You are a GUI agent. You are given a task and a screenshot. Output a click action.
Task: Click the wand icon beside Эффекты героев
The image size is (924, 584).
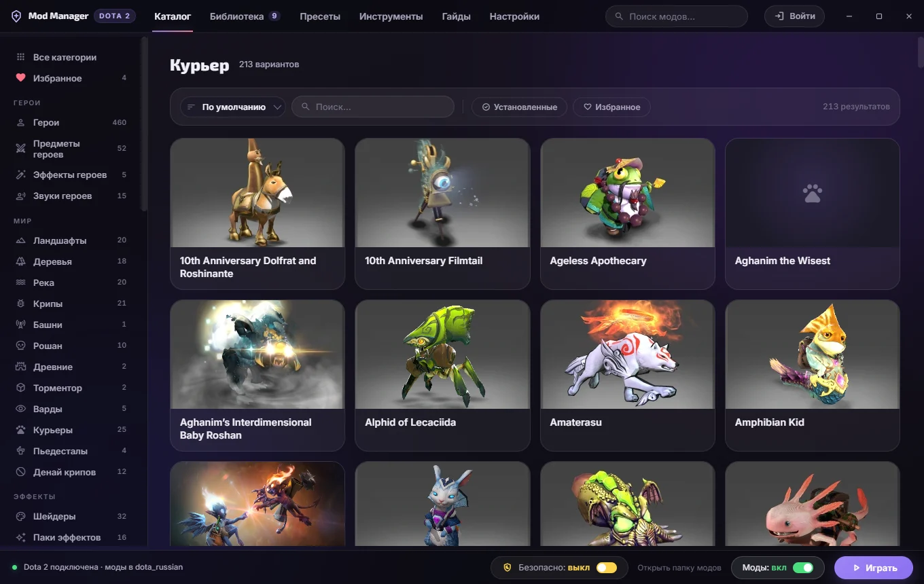point(20,175)
